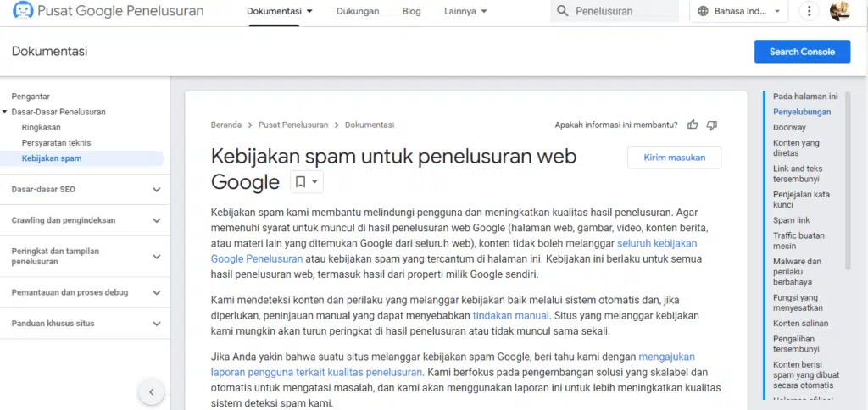This screenshot has height=410, width=868.
Task: Click the Search Console button
Action: click(x=801, y=52)
